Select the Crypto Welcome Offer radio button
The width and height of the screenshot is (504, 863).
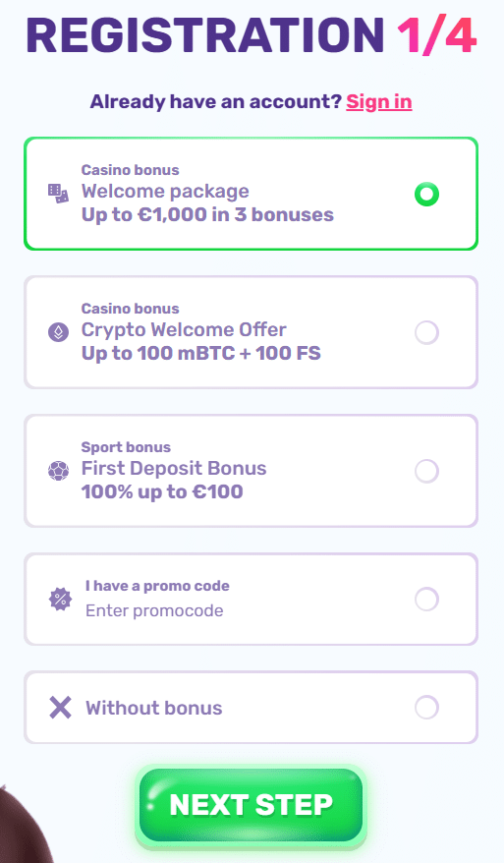point(426,332)
